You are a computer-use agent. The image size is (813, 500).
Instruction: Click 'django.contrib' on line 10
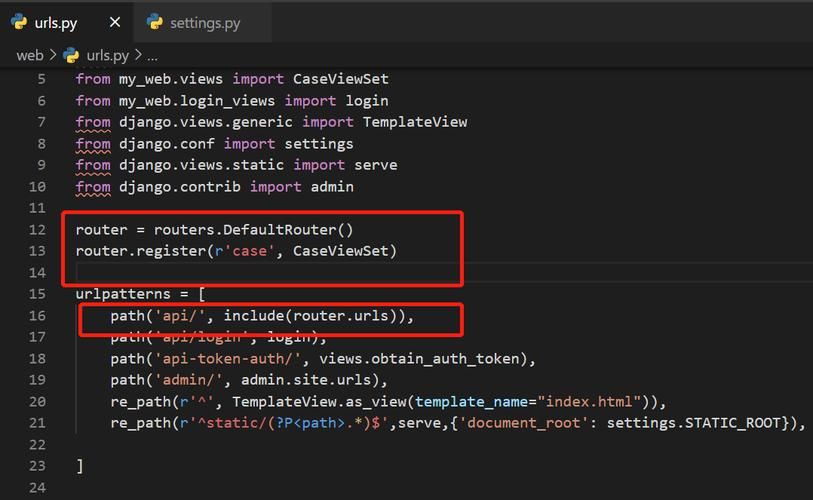click(179, 187)
